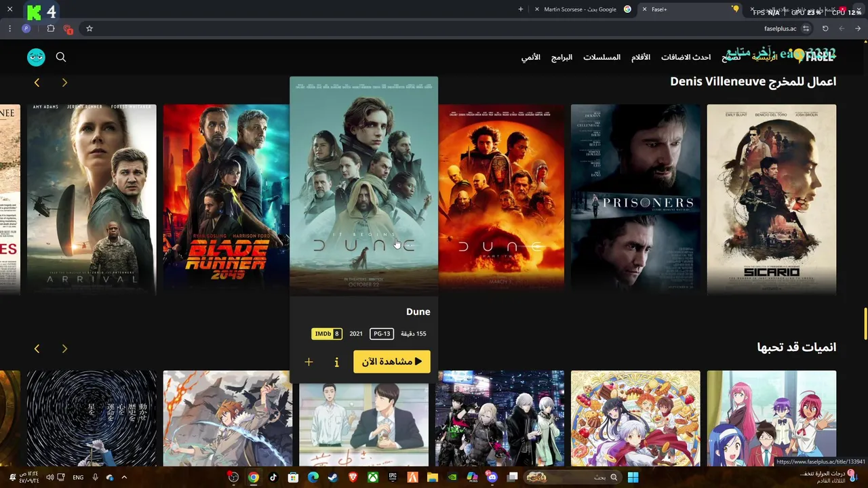The width and height of the screenshot is (868, 488).
Task: Focus the faselplus.ac address bar
Action: (448, 28)
